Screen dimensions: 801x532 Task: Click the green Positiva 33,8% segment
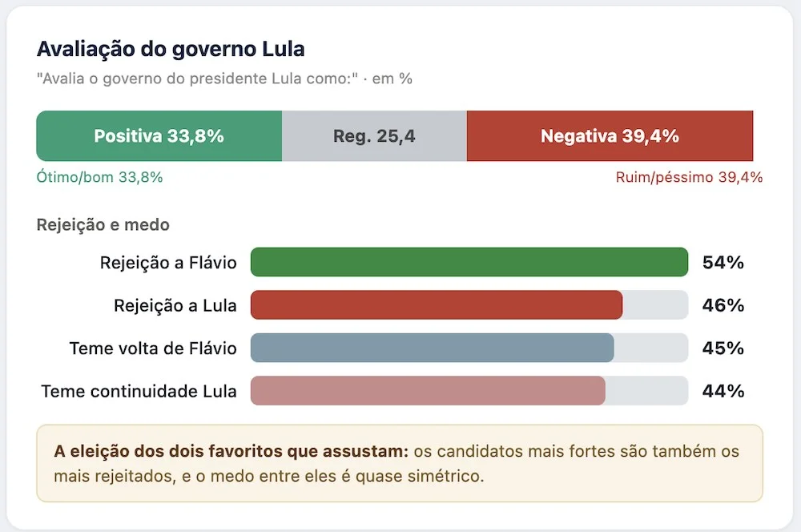tap(159, 136)
